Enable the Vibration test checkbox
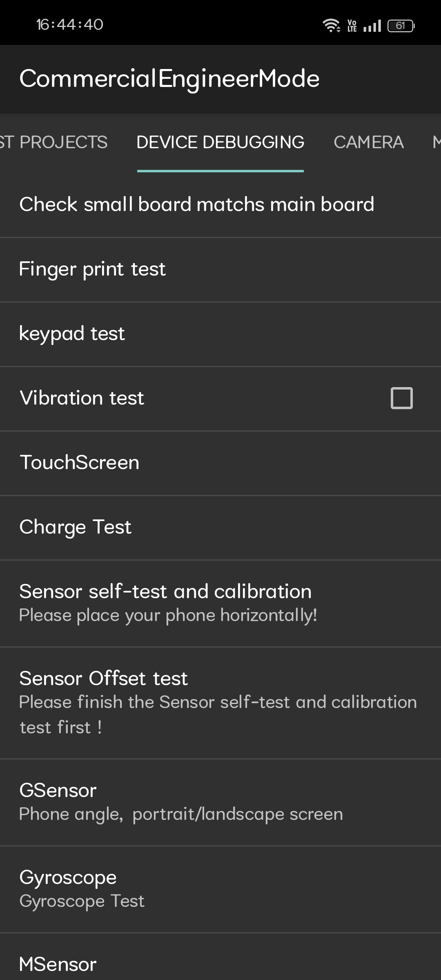 [x=401, y=398]
